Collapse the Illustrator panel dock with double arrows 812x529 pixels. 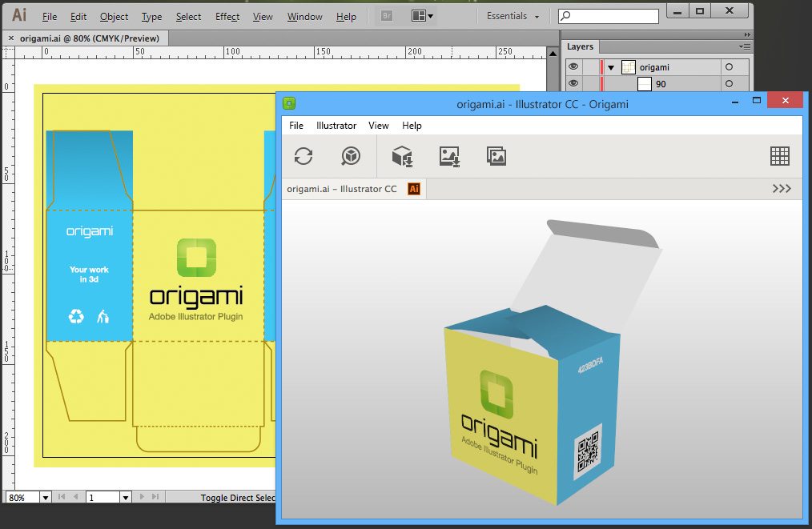click(x=747, y=34)
